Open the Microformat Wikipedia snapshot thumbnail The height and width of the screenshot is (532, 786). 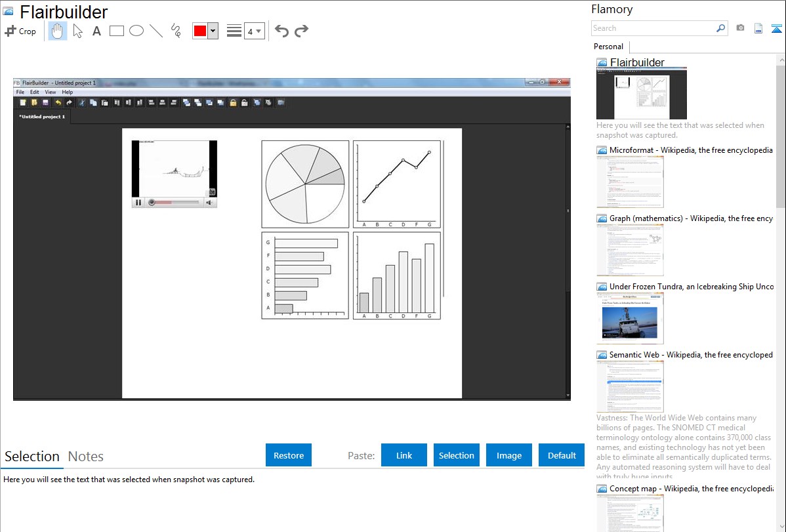coord(630,182)
